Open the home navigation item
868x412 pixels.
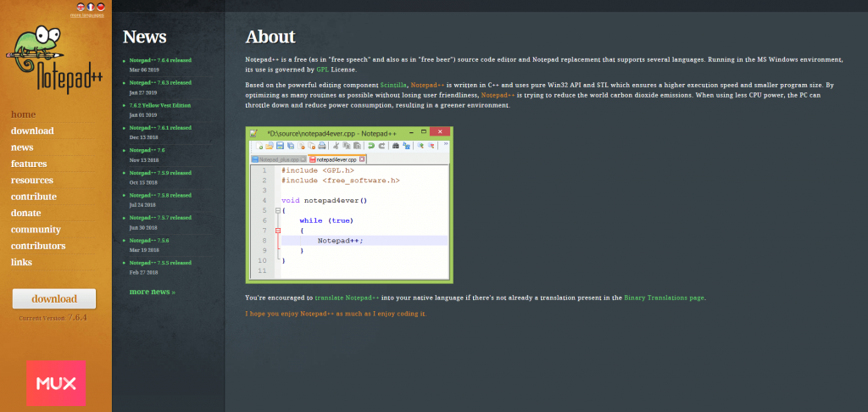(x=23, y=114)
